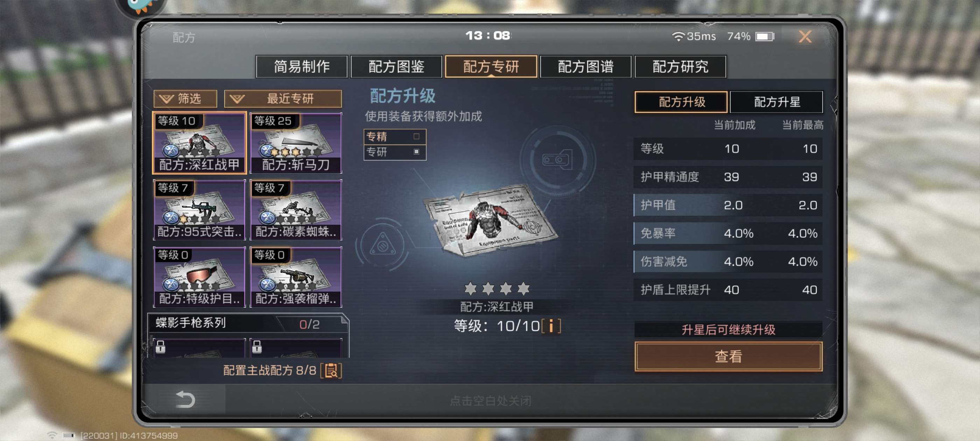
Task: Select the circular goggles slot icon
Action: point(557,160)
